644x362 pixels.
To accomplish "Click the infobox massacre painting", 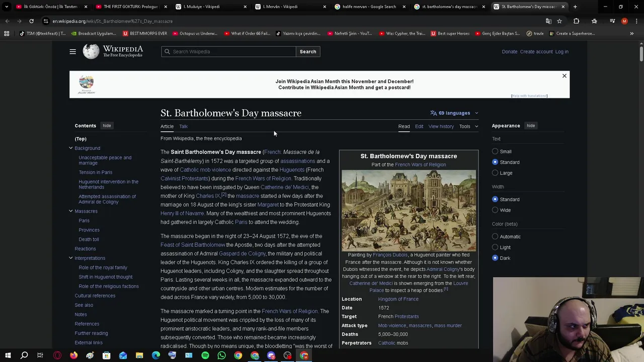I will pyautogui.click(x=409, y=210).
